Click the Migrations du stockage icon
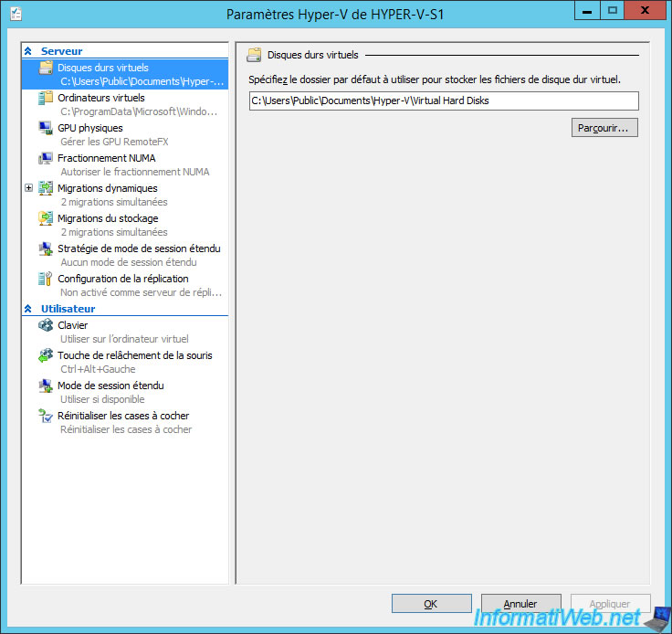The width and height of the screenshot is (672, 634). pos(46,218)
